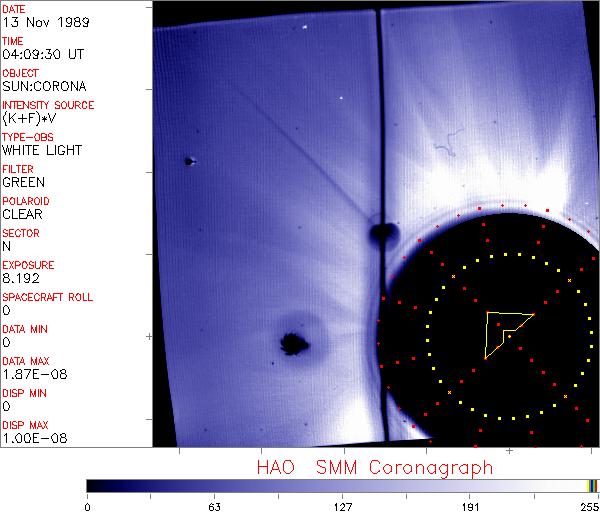Image resolution: width=600 pixels, height=512 pixels.
Task: Click the SECTOR label
Action: [21, 233]
